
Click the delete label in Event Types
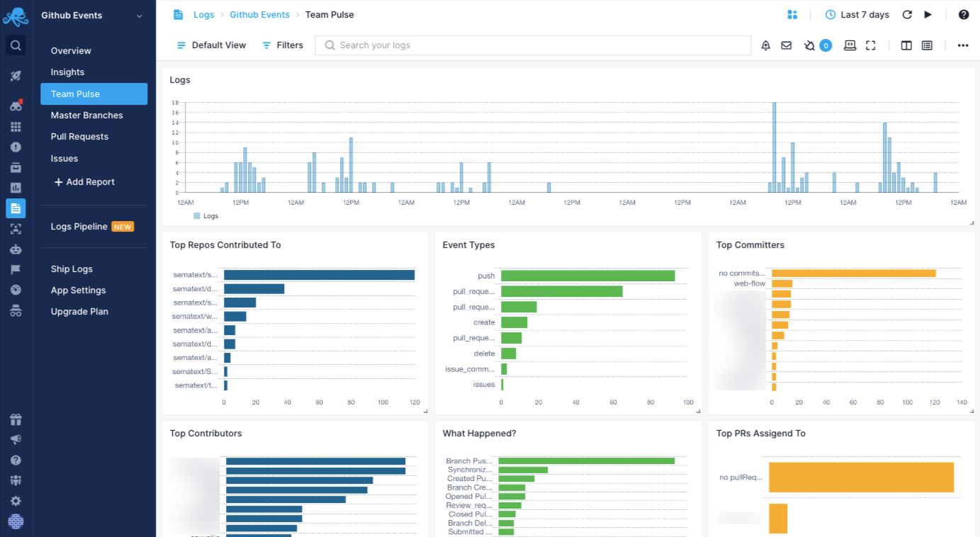click(485, 354)
